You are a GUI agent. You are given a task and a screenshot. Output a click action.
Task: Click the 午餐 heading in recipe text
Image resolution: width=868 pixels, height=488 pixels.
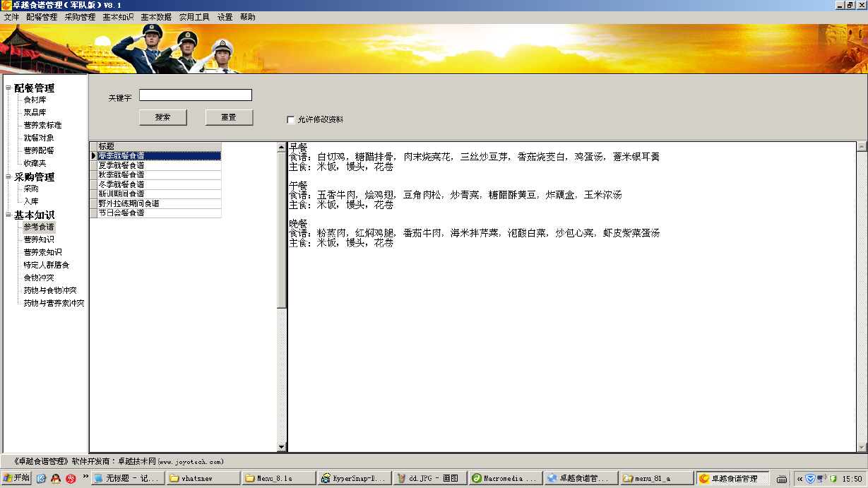298,185
